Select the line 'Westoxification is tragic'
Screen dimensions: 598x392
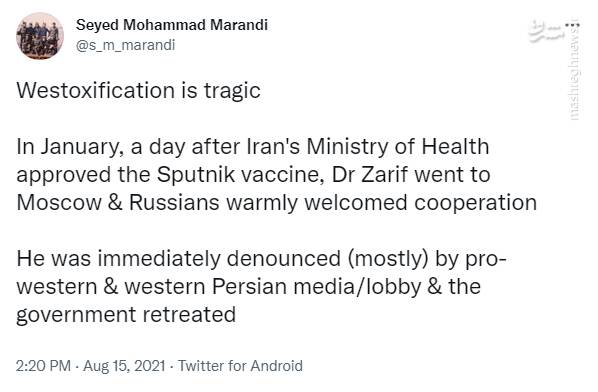click(138, 91)
